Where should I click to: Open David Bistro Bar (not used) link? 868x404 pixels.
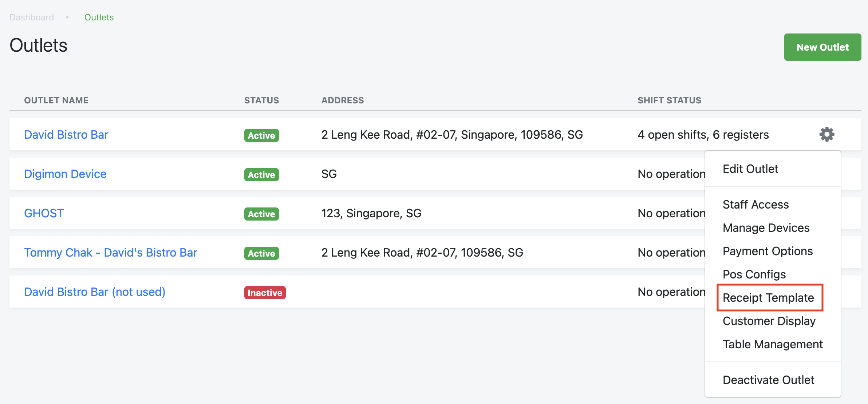click(95, 292)
